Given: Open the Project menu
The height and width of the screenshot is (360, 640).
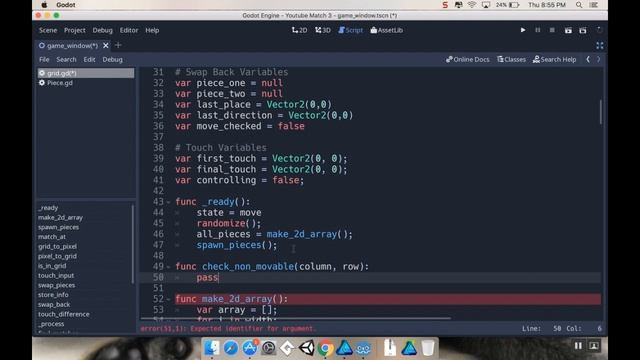Looking at the screenshot, I should pos(75,30).
